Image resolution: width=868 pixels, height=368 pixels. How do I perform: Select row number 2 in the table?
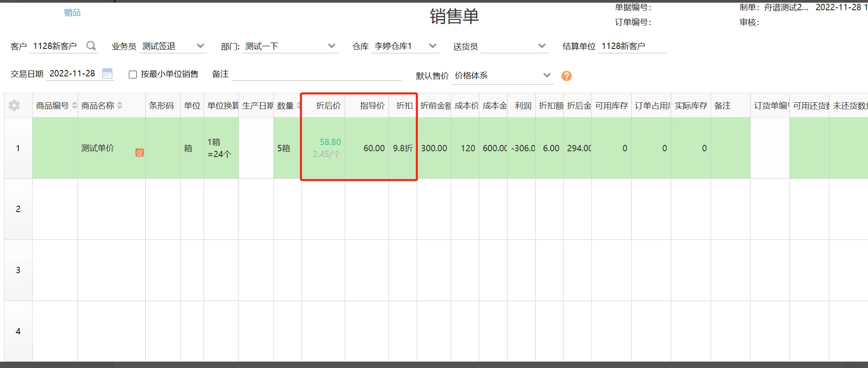pos(18,209)
